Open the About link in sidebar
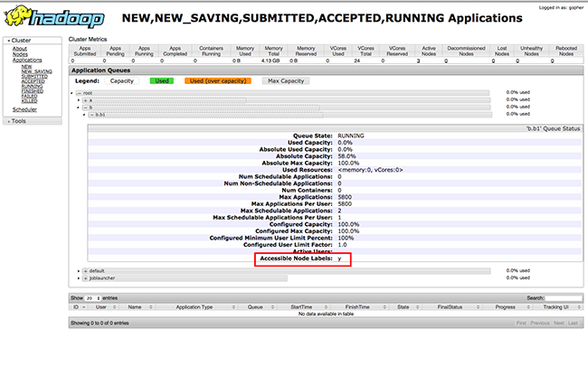 click(x=20, y=49)
